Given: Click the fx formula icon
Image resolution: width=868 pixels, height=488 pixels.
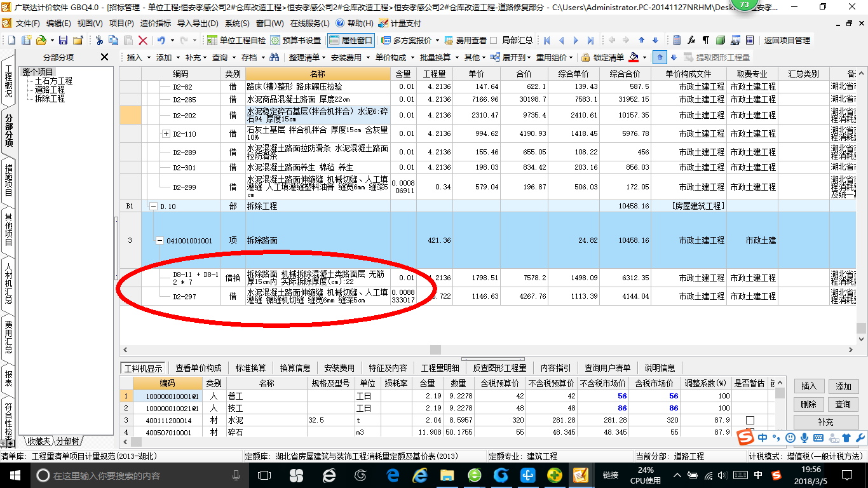Looking at the screenshot, I should pyautogui.click(x=692, y=40).
